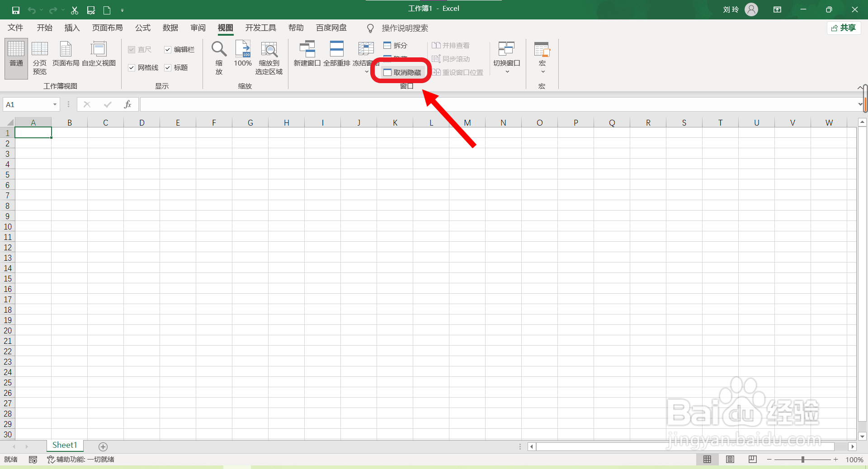This screenshot has width=868, height=469.
Task: Click the Cut scissors icon
Action: (x=75, y=10)
